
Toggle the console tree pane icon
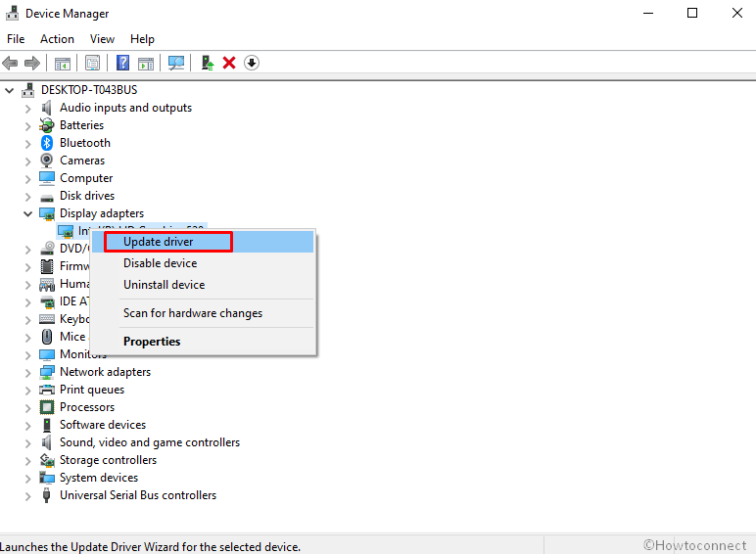coord(63,63)
